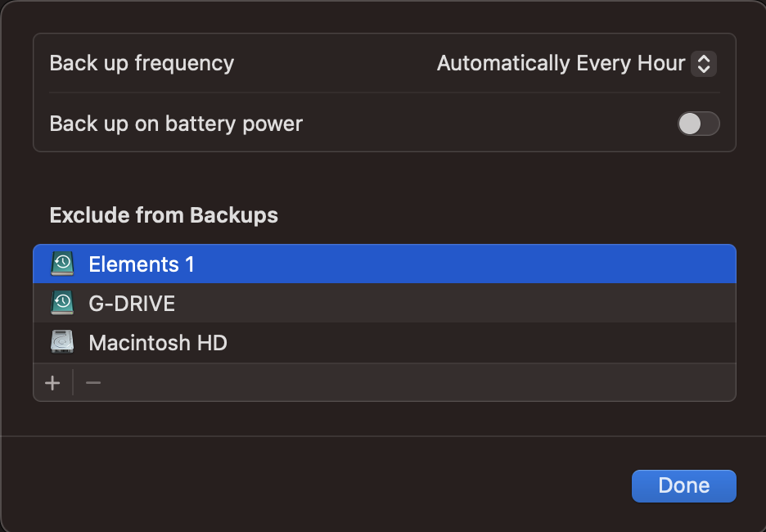Click the Elements 1 Time Machine drive icon
This screenshot has height=532, width=766.
pos(62,264)
